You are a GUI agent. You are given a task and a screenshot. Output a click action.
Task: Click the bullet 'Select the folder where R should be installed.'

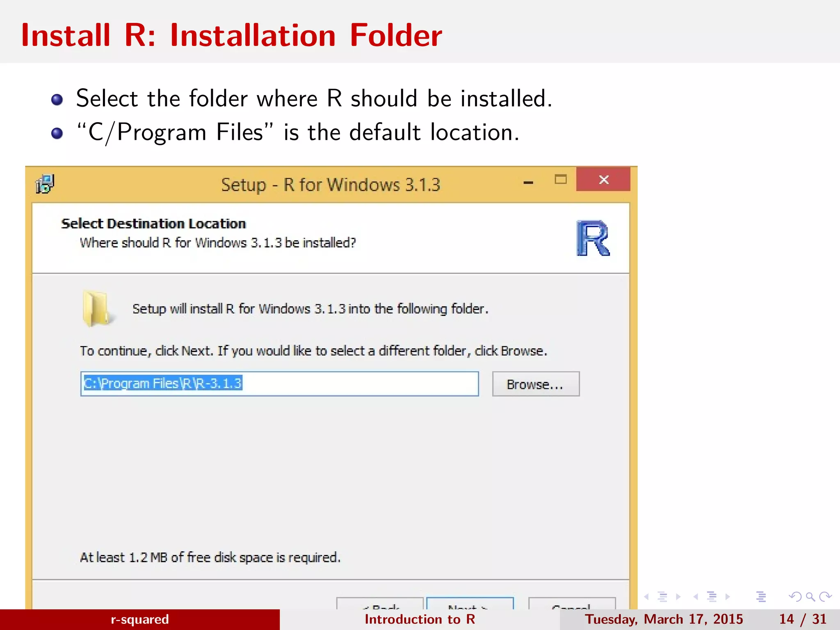tap(314, 98)
